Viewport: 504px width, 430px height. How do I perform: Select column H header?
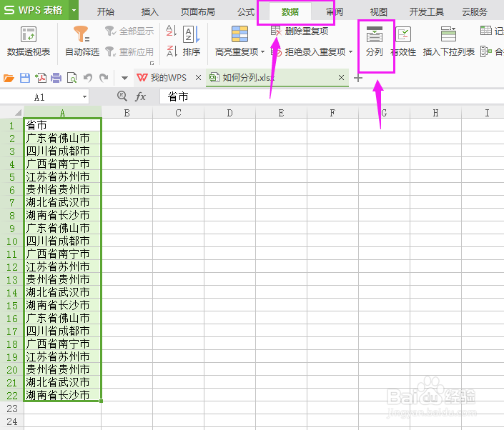point(435,112)
